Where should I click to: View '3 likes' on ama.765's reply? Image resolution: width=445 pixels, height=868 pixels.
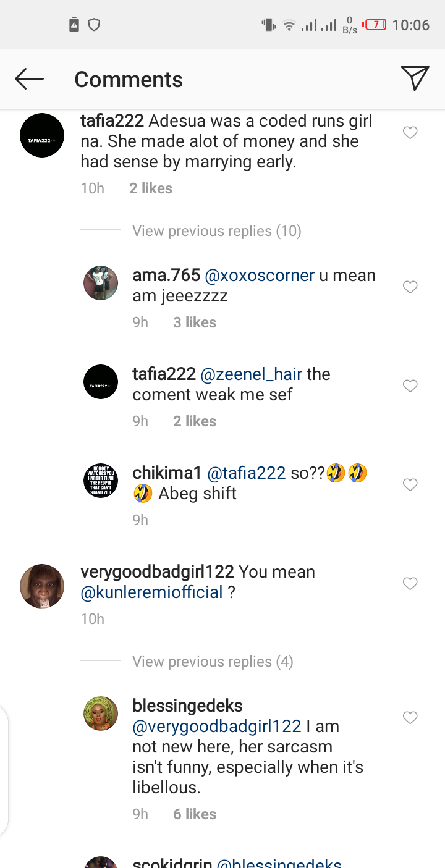coord(195,322)
